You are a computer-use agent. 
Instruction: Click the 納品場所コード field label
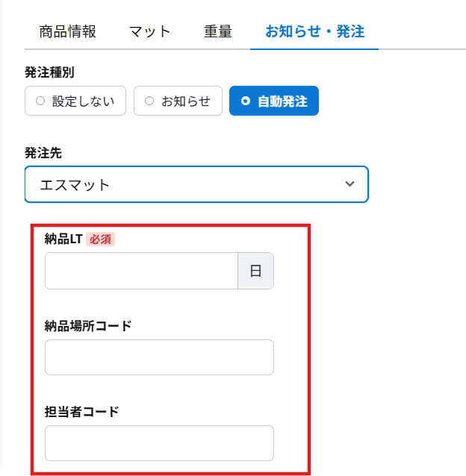88,325
